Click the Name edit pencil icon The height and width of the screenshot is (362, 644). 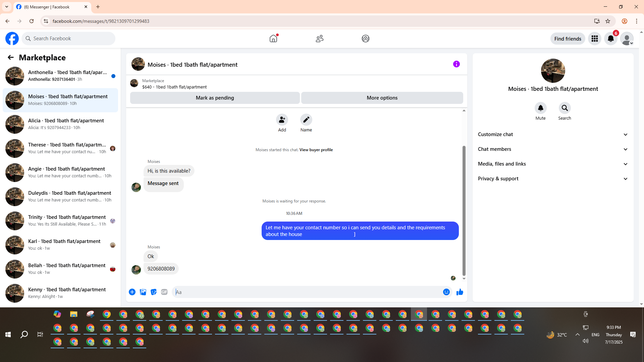tap(306, 120)
